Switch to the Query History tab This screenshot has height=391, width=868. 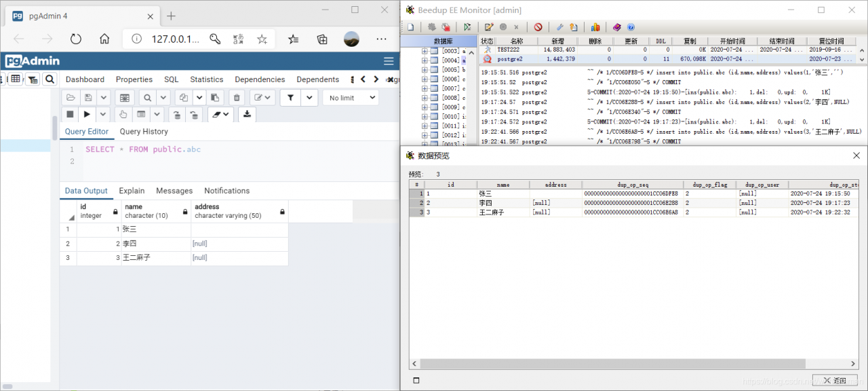pos(144,132)
